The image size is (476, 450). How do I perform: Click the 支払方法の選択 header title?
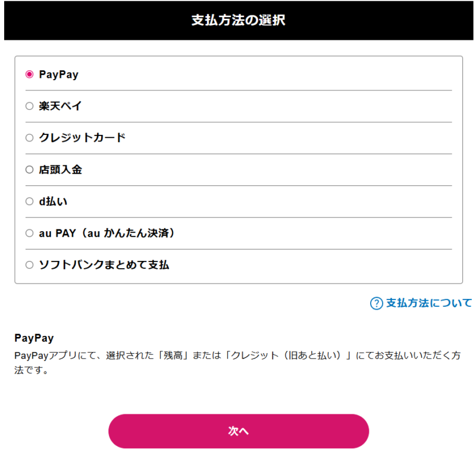coord(238,21)
